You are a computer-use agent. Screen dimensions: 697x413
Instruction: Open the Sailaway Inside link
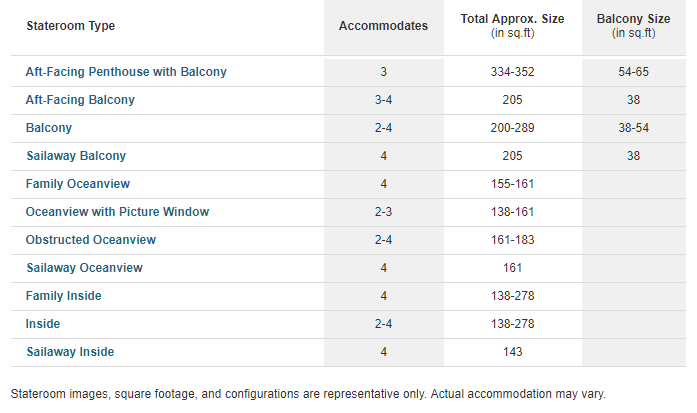point(70,352)
